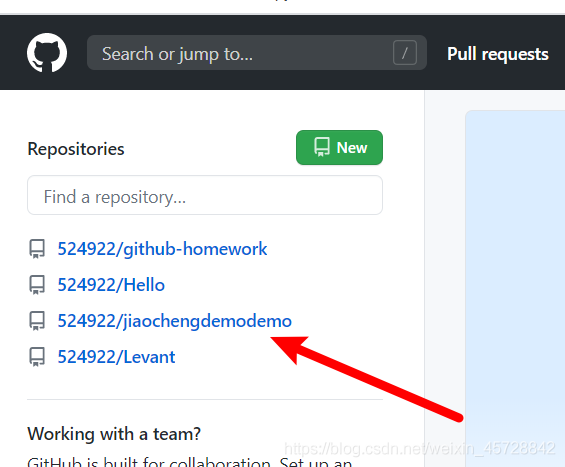Click repo icon beside github-homework

(x=37, y=249)
